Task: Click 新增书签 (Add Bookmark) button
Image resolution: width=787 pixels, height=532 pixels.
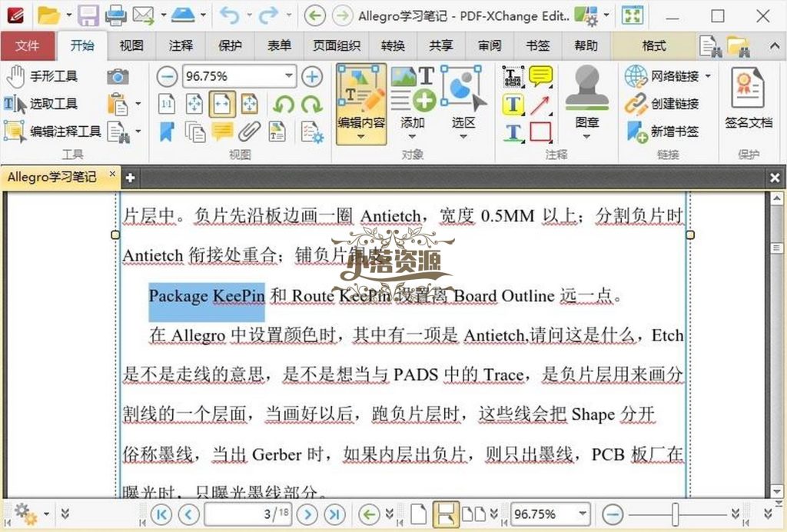Action: point(662,131)
